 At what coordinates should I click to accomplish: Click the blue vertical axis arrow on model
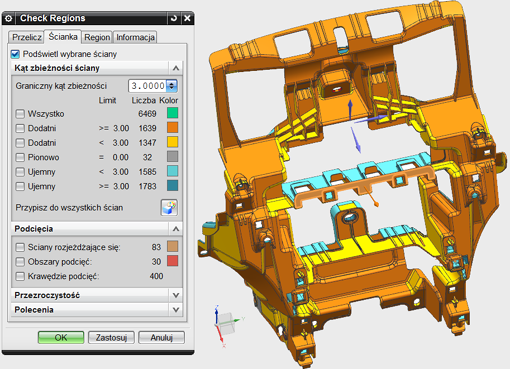click(350, 109)
